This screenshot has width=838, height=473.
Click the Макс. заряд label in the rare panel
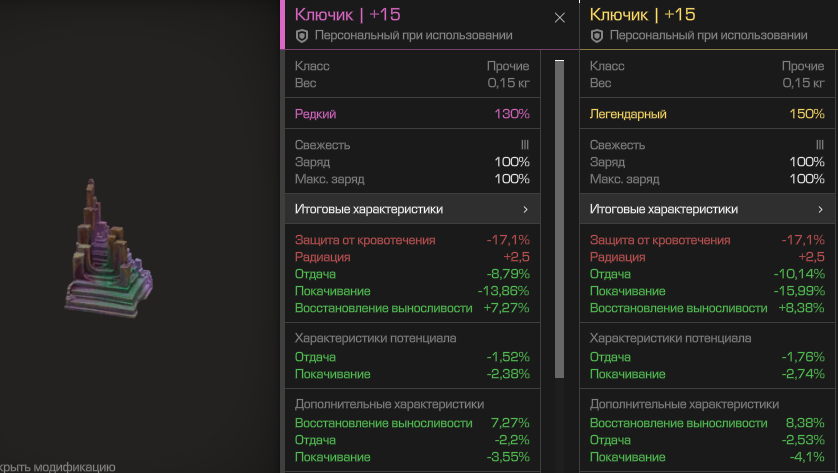click(330, 179)
